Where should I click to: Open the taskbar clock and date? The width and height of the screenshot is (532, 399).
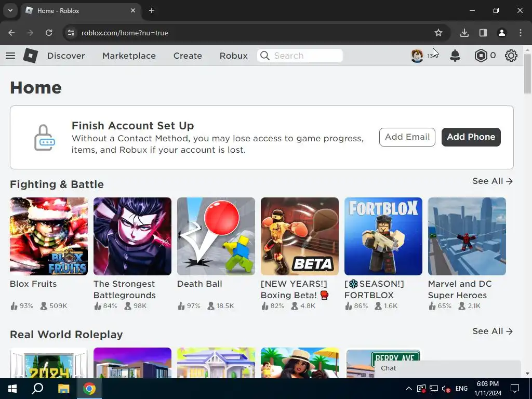(487, 389)
